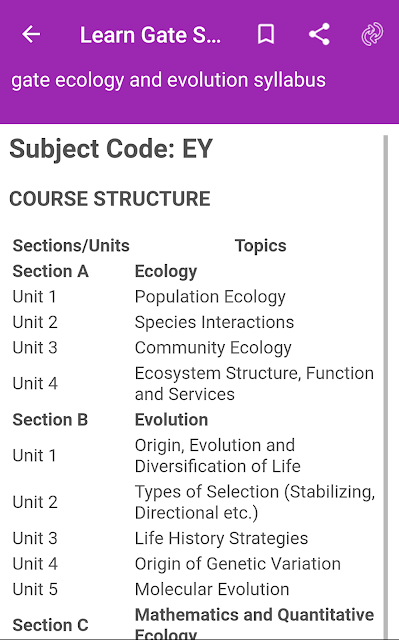Tap the back arrow icon
The height and width of the screenshot is (640, 399).
click(x=31, y=34)
